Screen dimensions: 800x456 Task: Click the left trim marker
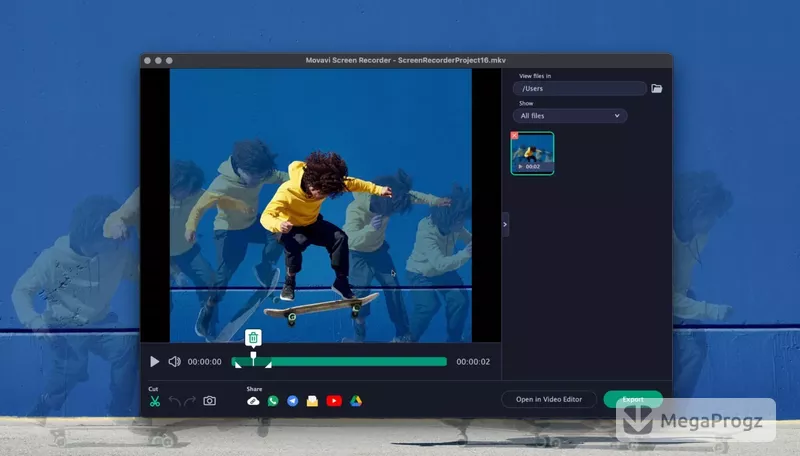pyautogui.click(x=238, y=364)
